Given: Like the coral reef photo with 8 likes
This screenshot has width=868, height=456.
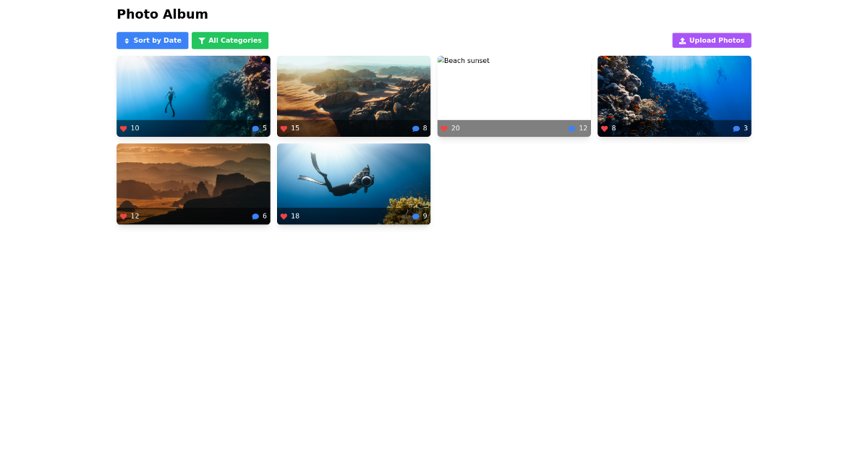Looking at the screenshot, I should (x=605, y=129).
